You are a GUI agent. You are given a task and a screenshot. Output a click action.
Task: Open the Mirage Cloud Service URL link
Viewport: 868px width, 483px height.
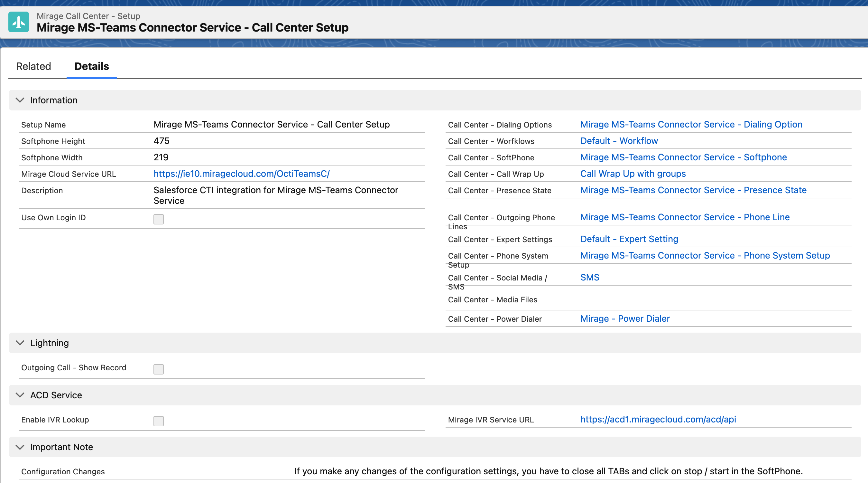click(x=242, y=174)
